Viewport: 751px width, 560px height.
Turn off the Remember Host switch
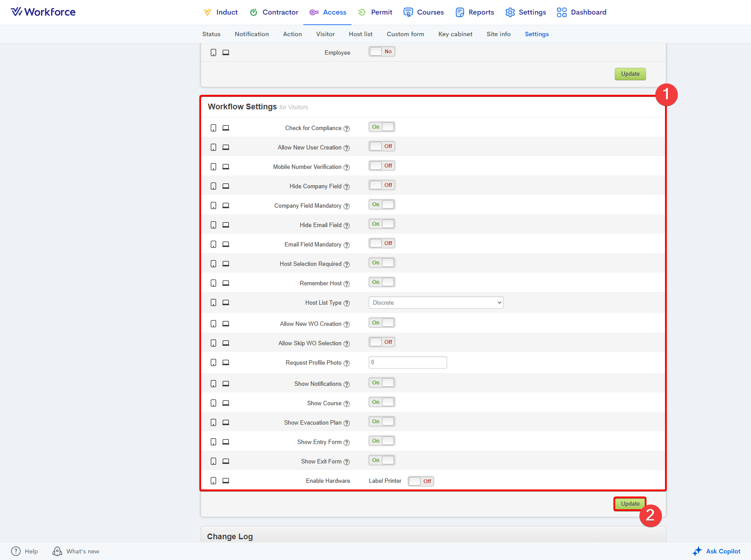tap(382, 282)
